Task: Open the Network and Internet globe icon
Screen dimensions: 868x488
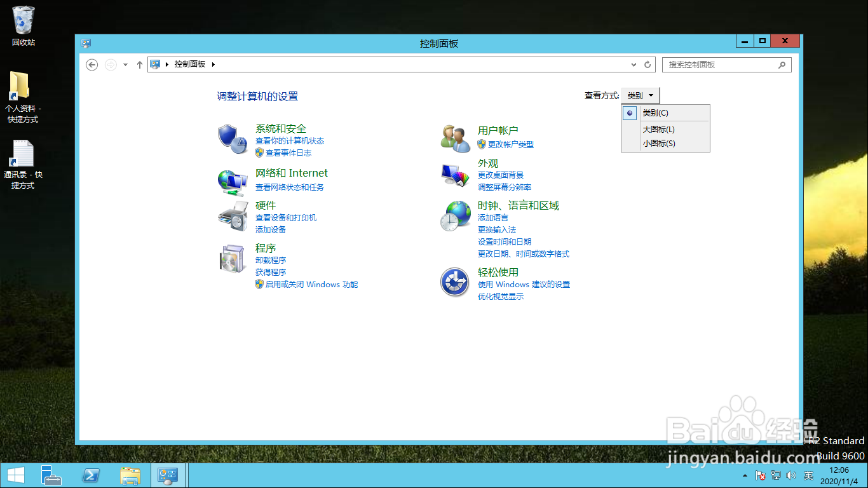Action: coord(233,182)
